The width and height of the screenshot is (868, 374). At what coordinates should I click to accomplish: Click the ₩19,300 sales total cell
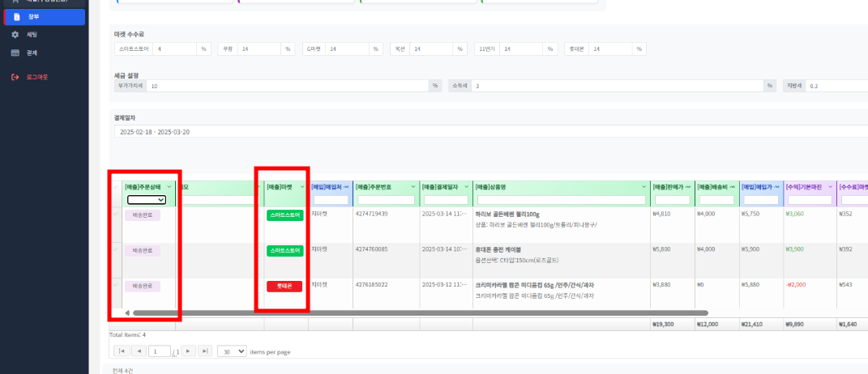tap(664, 325)
